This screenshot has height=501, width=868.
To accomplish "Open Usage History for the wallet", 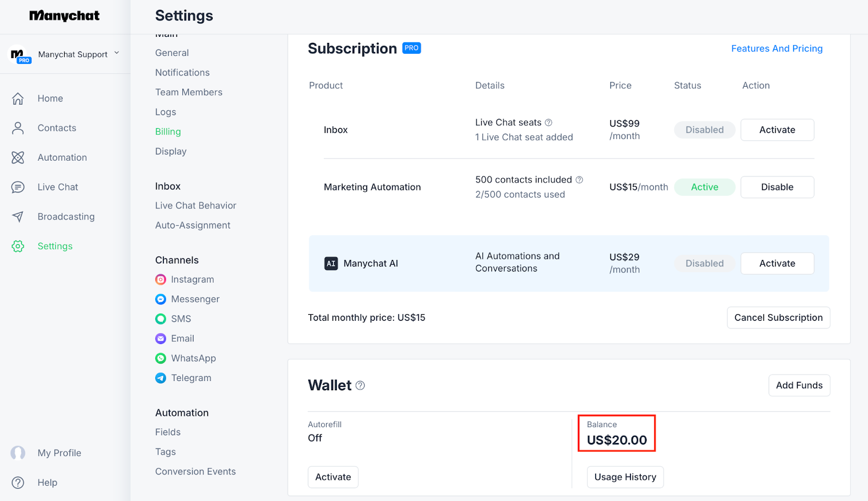I will pyautogui.click(x=625, y=477).
